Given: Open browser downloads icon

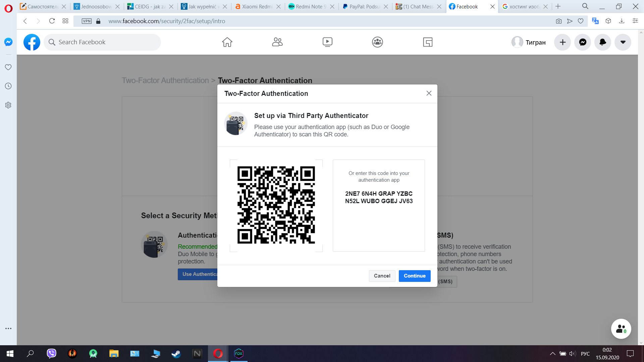Looking at the screenshot, I should tap(622, 21).
